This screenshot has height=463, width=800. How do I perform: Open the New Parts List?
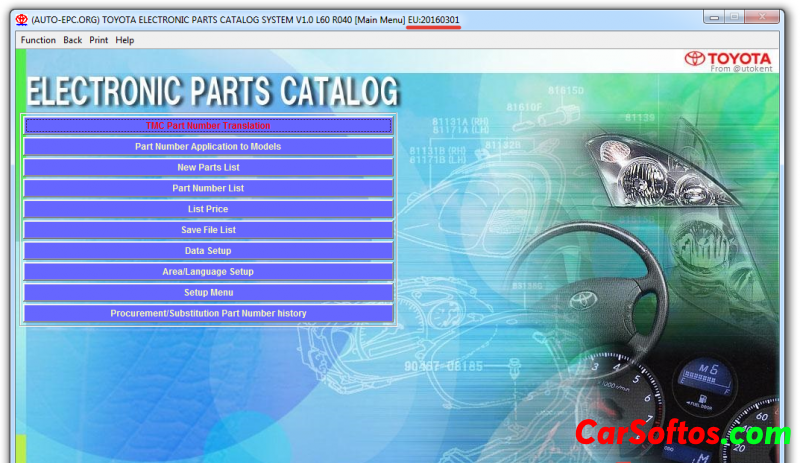pos(208,167)
